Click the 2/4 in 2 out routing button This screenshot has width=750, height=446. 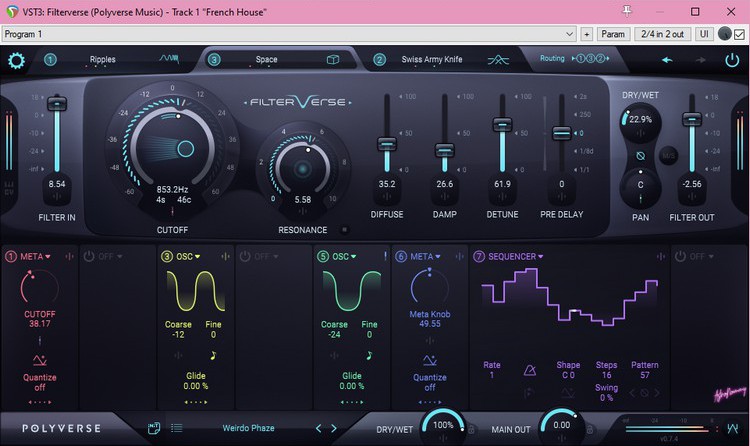click(x=662, y=34)
